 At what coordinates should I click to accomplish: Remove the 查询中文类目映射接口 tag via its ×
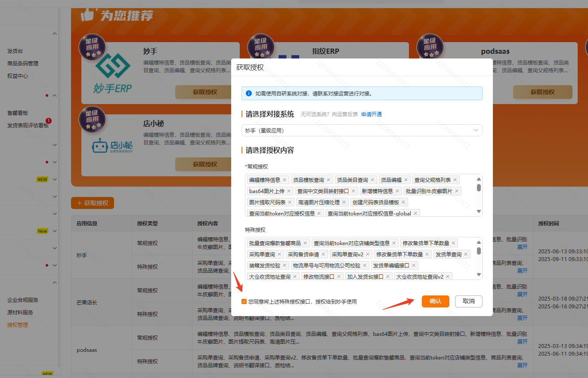point(353,191)
